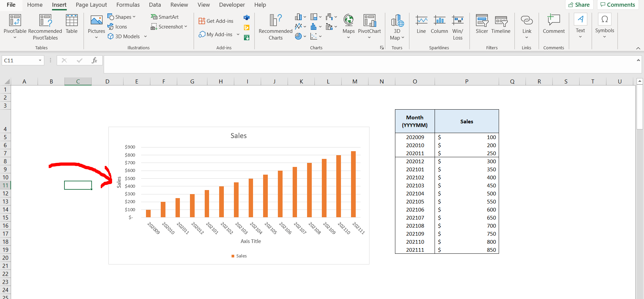Expand the Name Box dropdown
This screenshot has height=299, width=644.
(40, 61)
